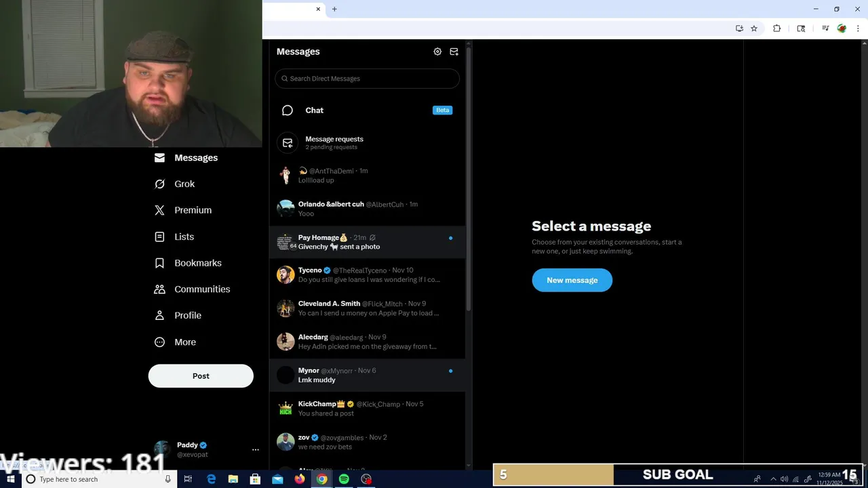Click the volume speaker tray icon

pyautogui.click(x=784, y=479)
